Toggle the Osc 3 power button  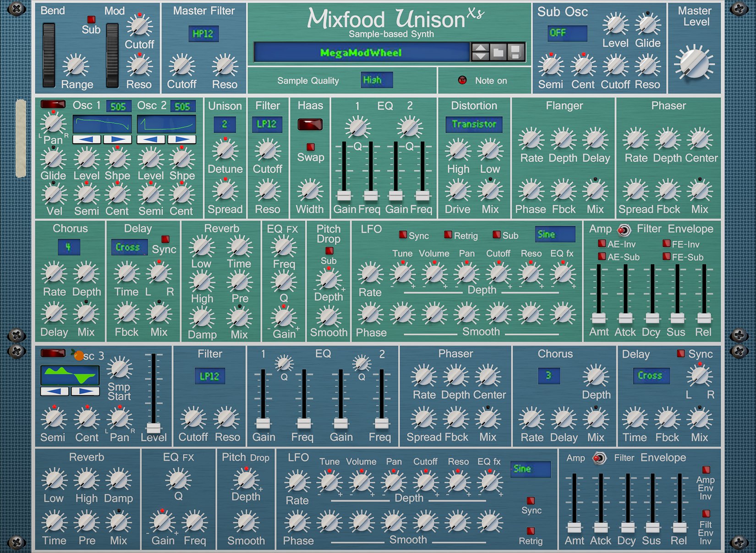(53, 353)
